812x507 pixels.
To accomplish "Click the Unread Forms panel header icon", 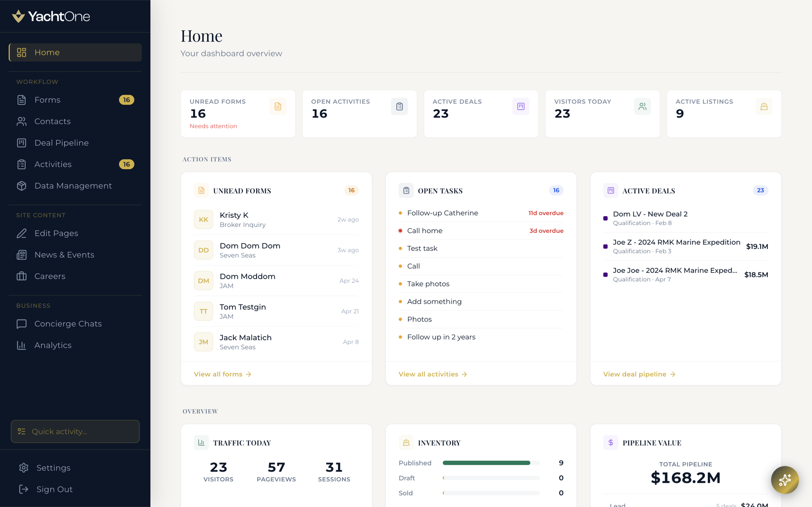I will (x=201, y=190).
